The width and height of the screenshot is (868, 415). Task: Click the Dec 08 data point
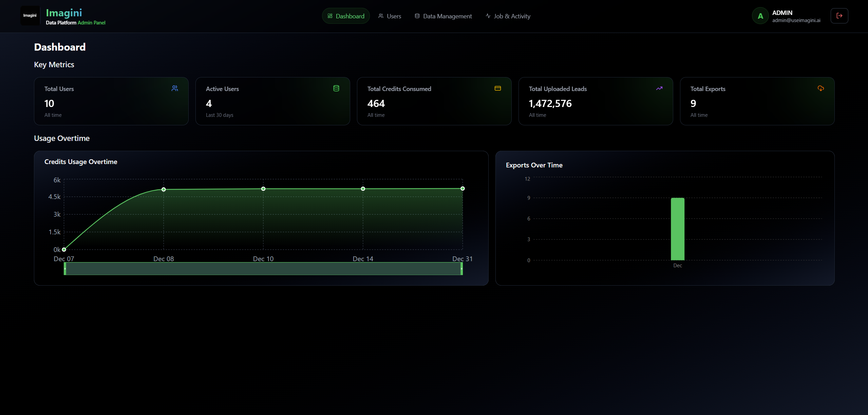(164, 190)
